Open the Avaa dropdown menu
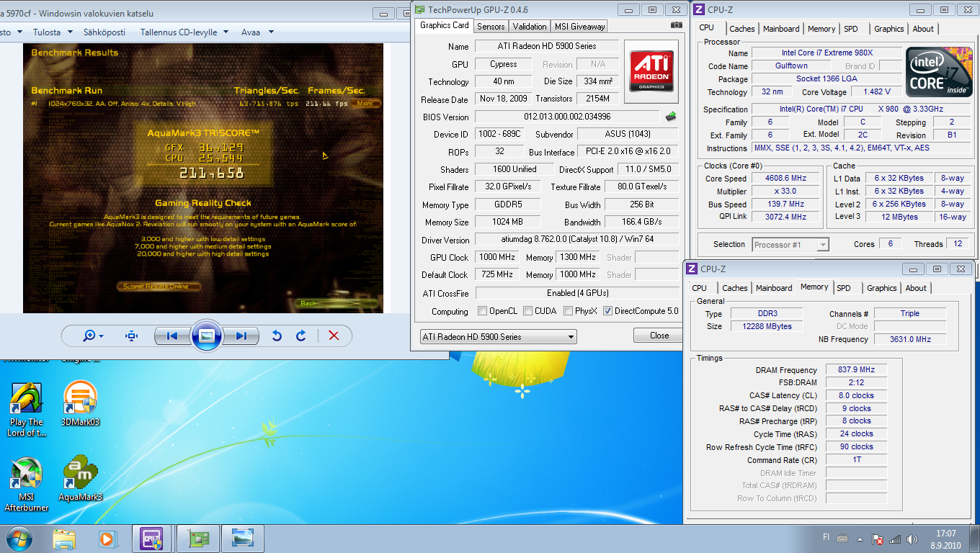The height and width of the screenshot is (553, 980). click(x=256, y=32)
